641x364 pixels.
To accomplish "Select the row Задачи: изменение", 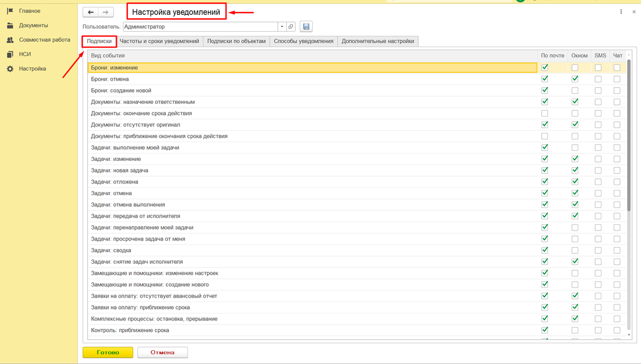I will click(313, 159).
